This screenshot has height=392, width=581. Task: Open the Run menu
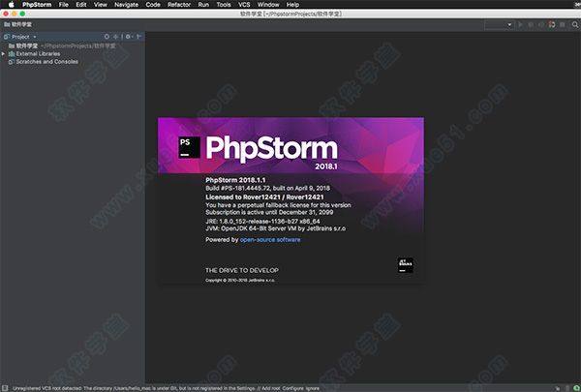(x=203, y=5)
